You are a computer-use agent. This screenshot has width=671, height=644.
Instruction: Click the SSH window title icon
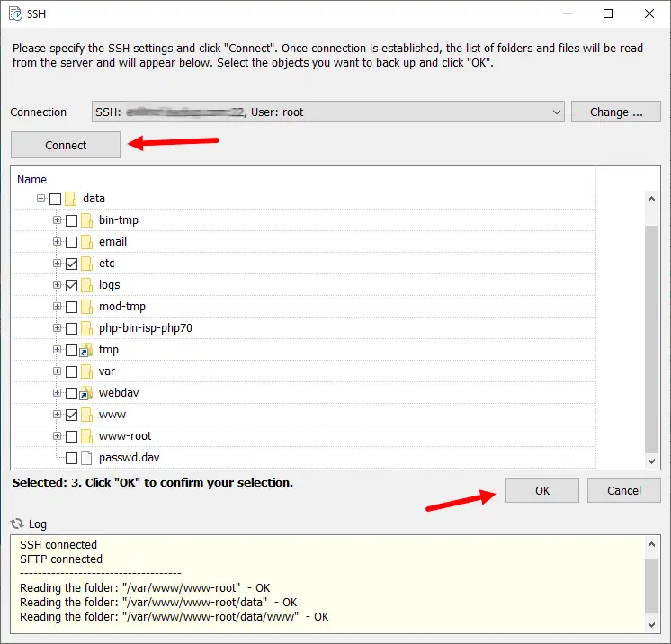16,13
